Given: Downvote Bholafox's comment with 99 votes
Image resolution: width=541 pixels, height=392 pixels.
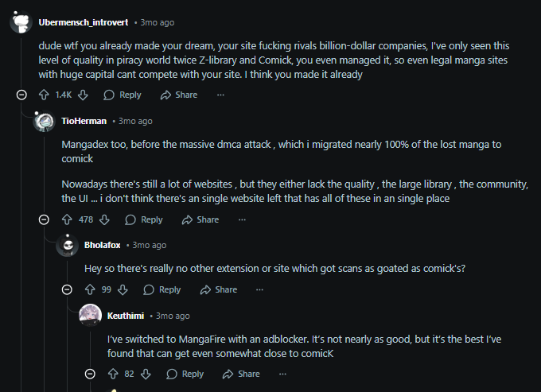Looking at the screenshot, I should tap(124, 289).
